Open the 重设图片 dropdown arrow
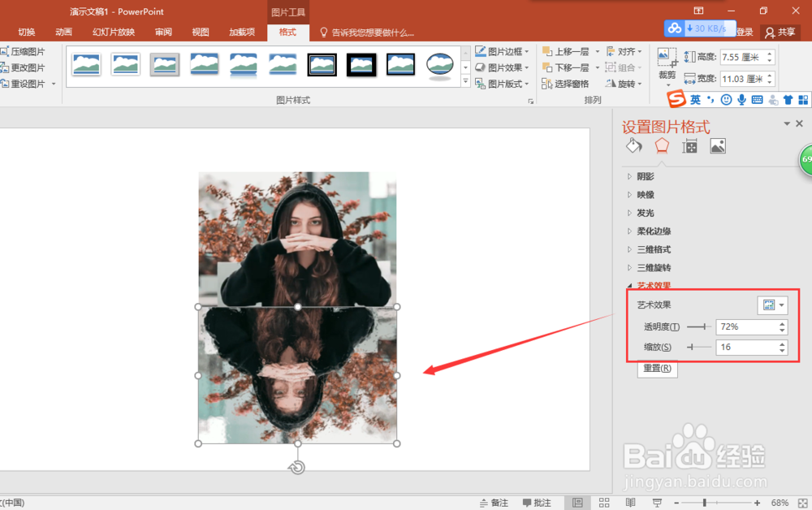This screenshot has width=812, height=510. click(x=54, y=84)
